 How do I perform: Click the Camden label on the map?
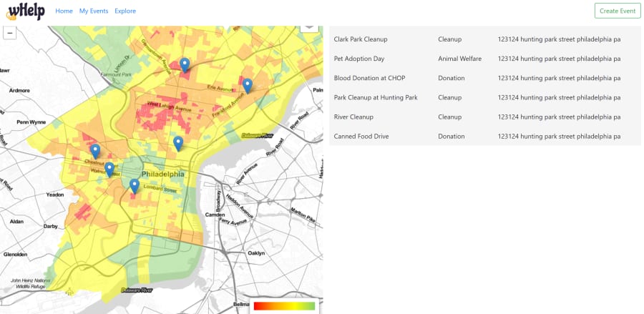click(215, 215)
